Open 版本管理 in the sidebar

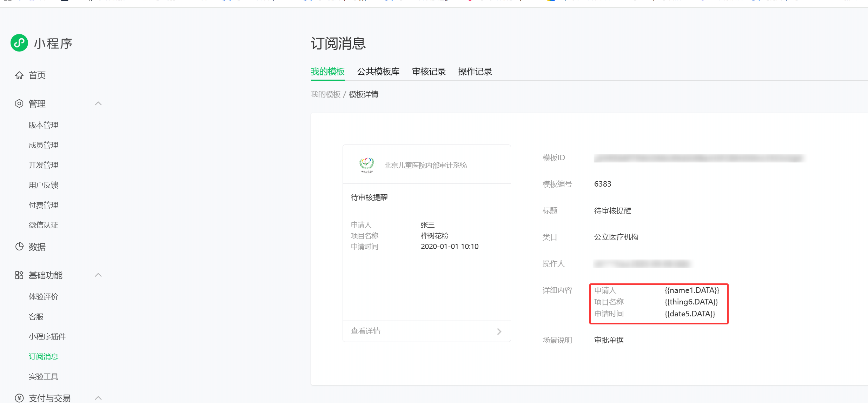click(44, 125)
